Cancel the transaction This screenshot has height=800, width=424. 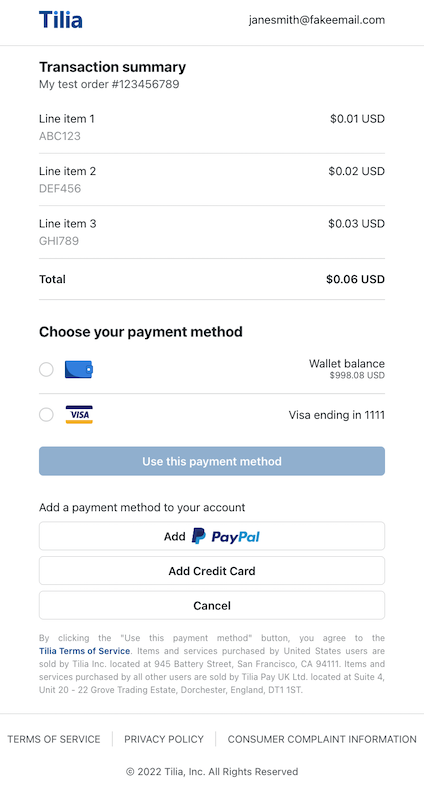[212, 606]
